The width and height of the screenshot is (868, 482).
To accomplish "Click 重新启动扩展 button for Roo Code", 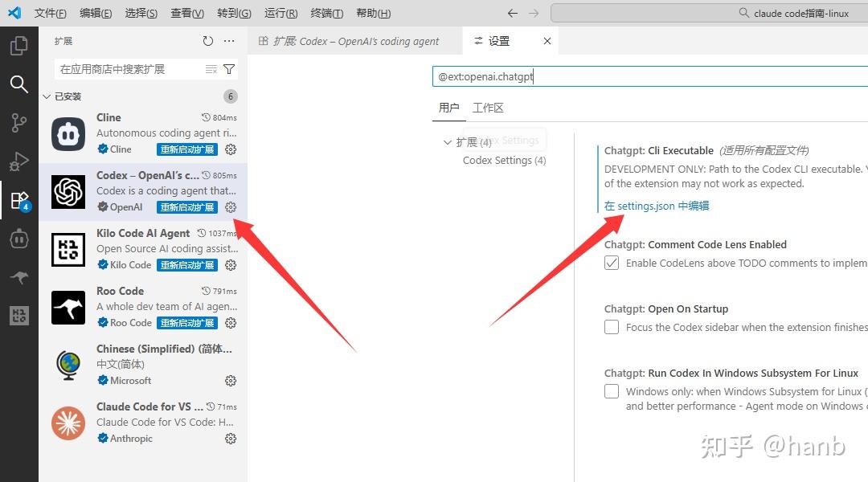I will pyautogui.click(x=187, y=323).
